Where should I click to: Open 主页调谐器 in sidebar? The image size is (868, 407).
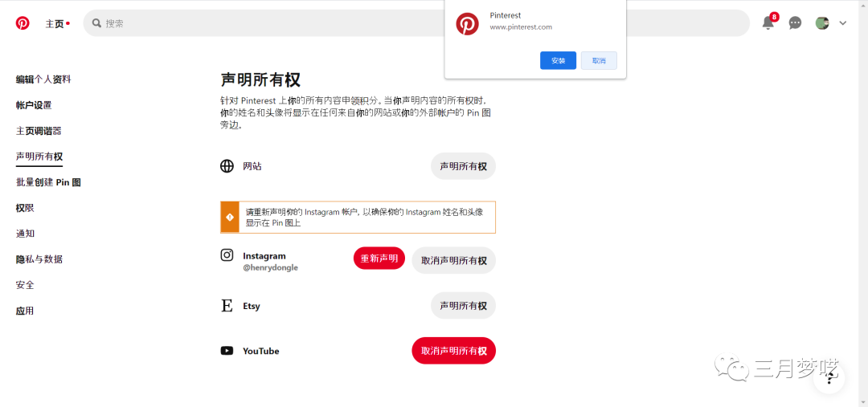(39, 131)
